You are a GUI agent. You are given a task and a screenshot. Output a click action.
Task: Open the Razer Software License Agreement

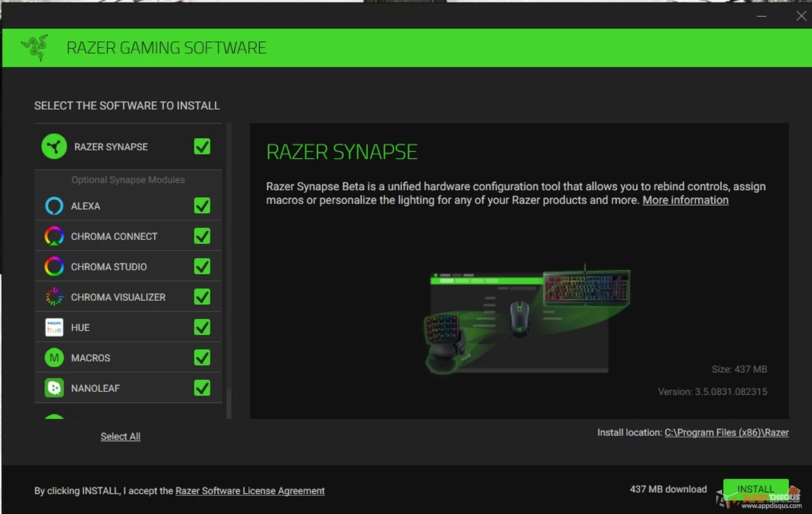click(250, 491)
